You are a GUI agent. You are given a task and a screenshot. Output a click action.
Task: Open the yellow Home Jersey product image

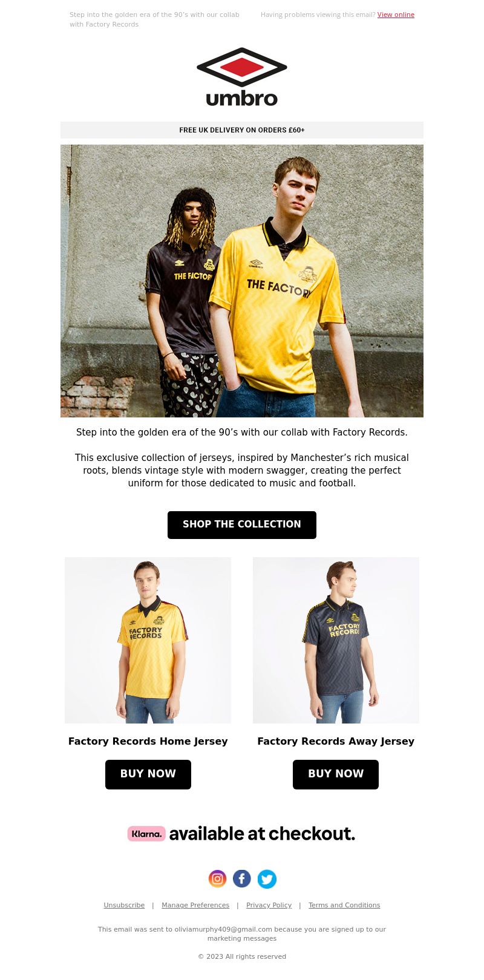[148, 640]
